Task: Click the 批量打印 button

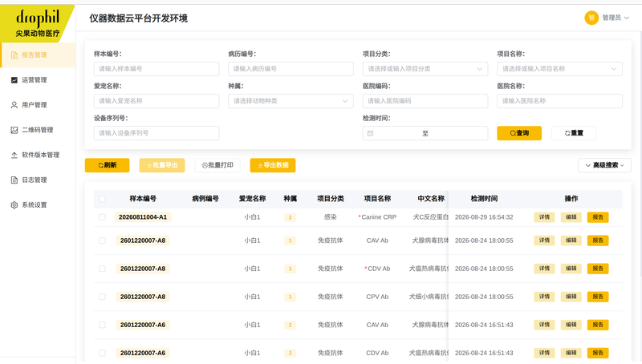Action: (217, 165)
